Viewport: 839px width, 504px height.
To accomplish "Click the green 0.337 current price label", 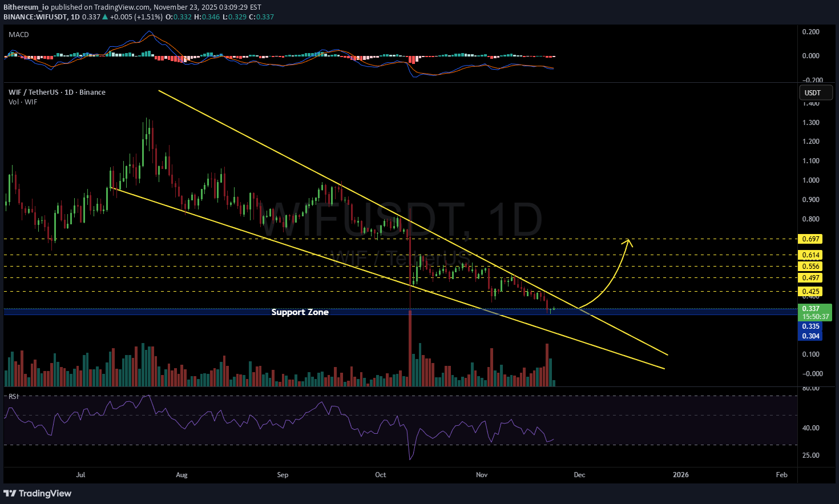I will pos(810,309).
